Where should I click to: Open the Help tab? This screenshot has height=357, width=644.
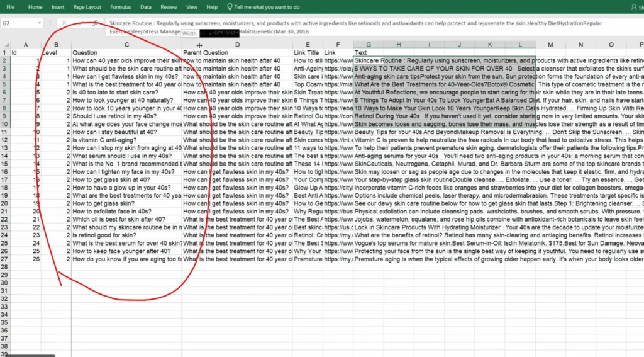[212, 7]
